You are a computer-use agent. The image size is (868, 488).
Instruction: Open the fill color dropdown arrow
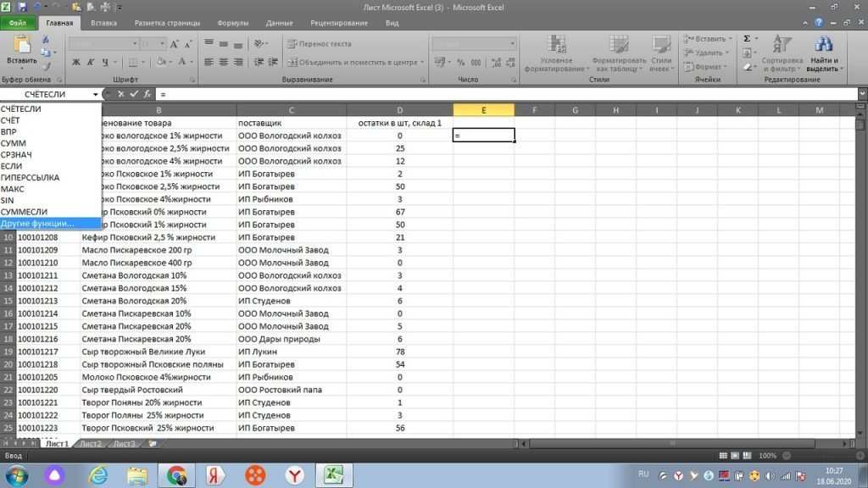[x=170, y=63]
